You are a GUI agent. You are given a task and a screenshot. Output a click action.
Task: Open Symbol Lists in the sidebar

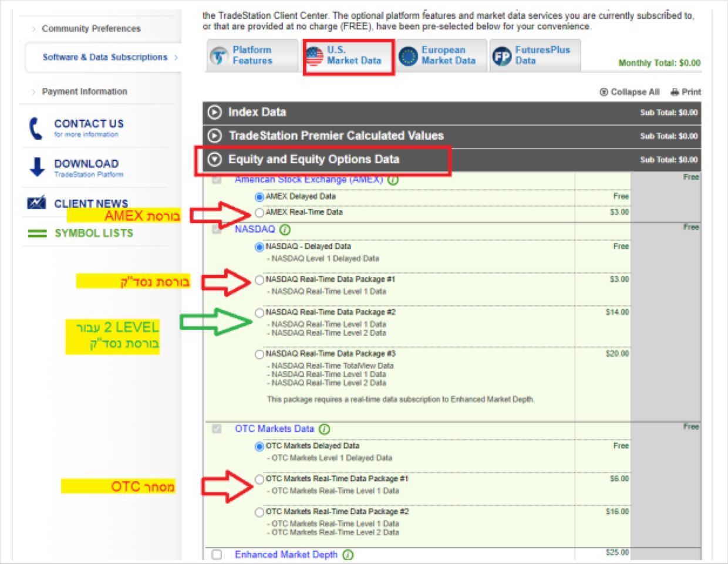coord(93,233)
